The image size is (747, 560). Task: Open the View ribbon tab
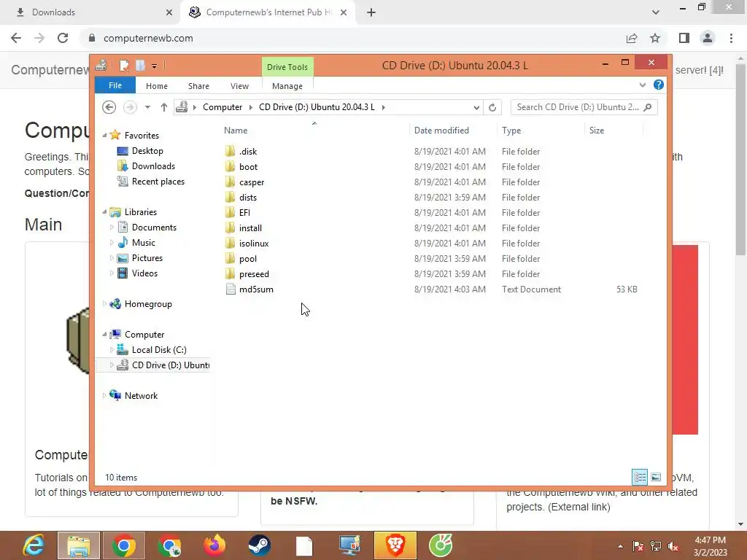tap(239, 86)
